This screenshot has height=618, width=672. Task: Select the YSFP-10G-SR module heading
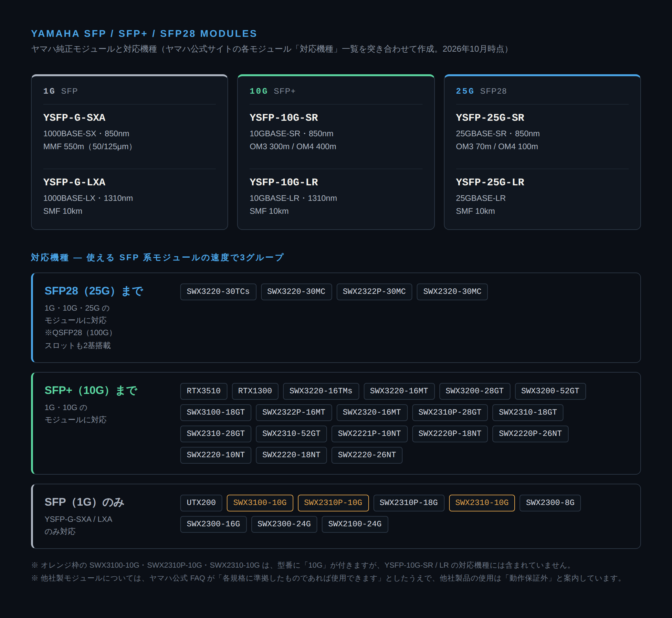[x=284, y=118]
